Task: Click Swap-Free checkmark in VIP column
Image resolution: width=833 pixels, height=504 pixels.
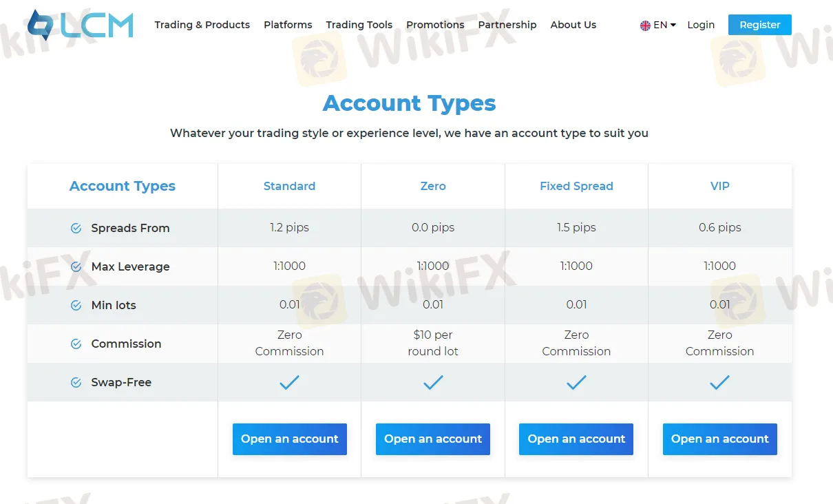Action: point(719,383)
